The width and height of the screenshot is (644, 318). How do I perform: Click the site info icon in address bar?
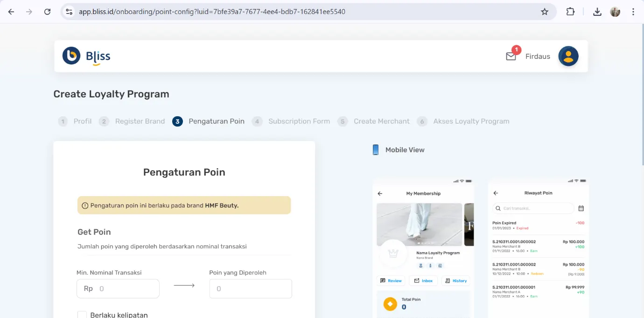[69, 12]
